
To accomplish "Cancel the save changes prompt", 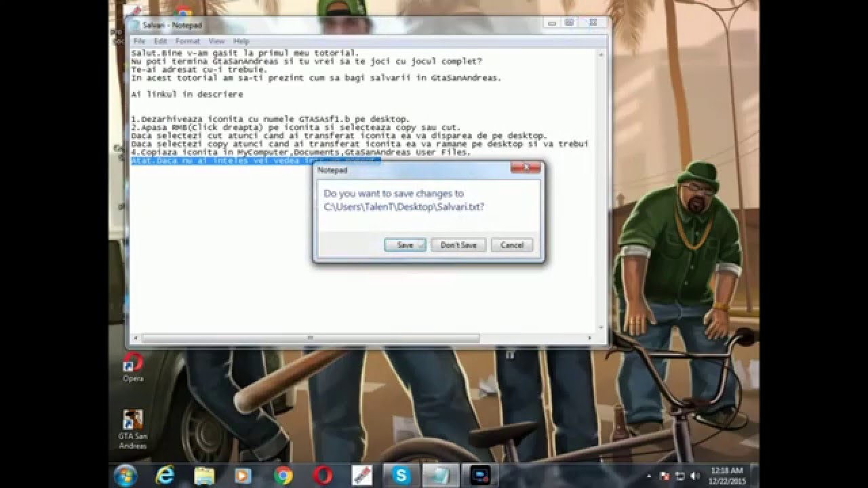I will [x=512, y=245].
